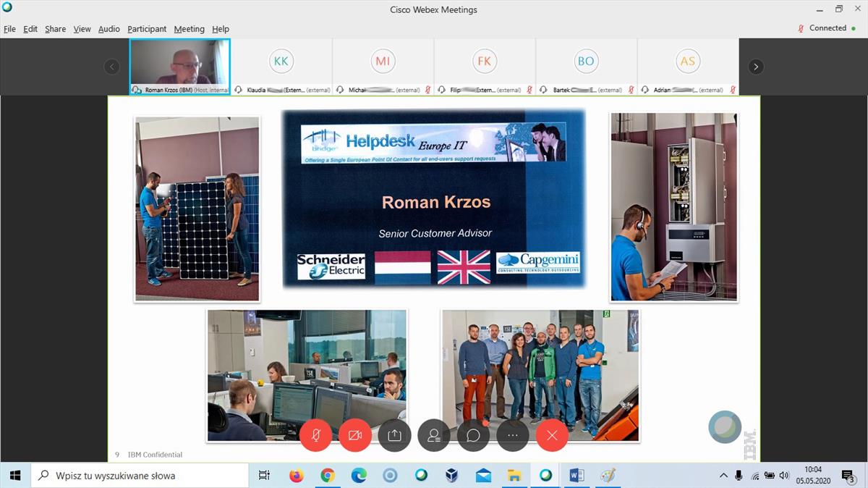Show the Participants panel
This screenshot has height=488, width=868.
(x=434, y=435)
